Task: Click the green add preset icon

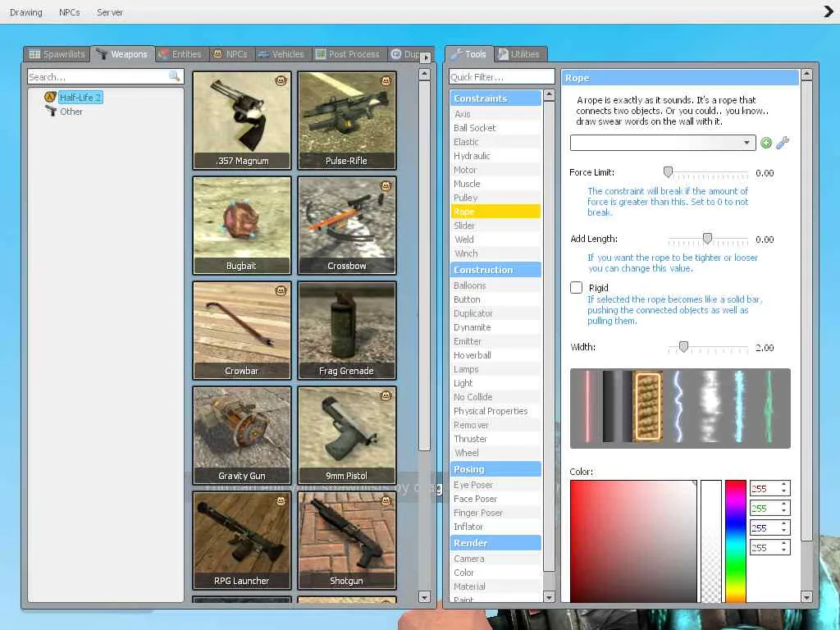Action: point(766,143)
